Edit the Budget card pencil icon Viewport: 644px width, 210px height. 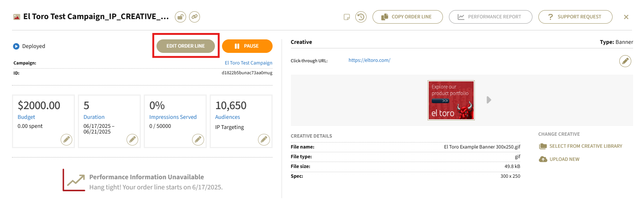(x=66, y=139)
